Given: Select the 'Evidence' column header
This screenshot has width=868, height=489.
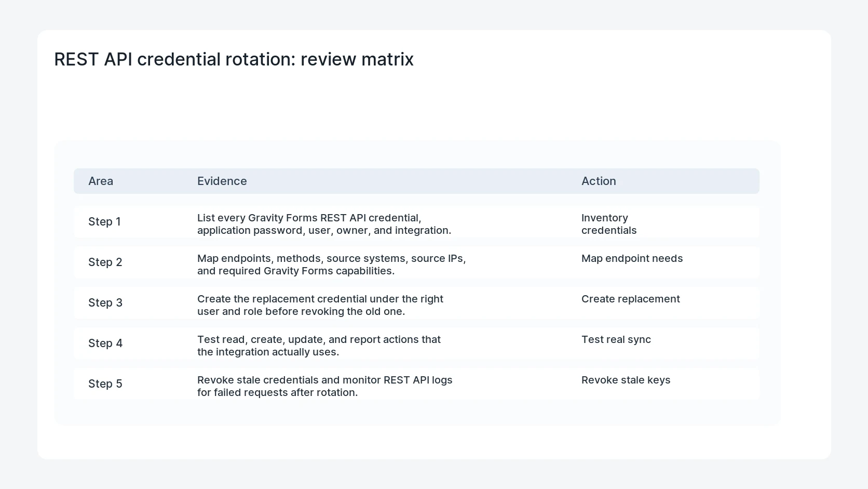Looking at the screenshot, I should (x=222, y=181).
